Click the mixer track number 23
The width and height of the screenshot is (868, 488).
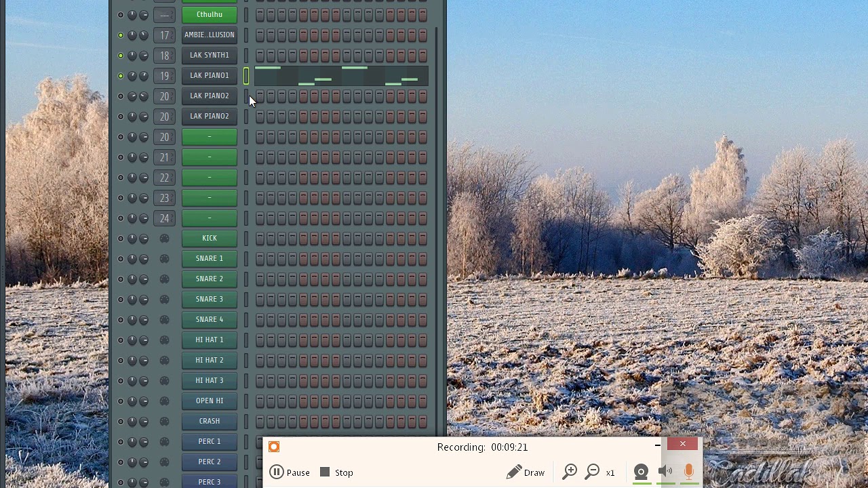(164, 198)
